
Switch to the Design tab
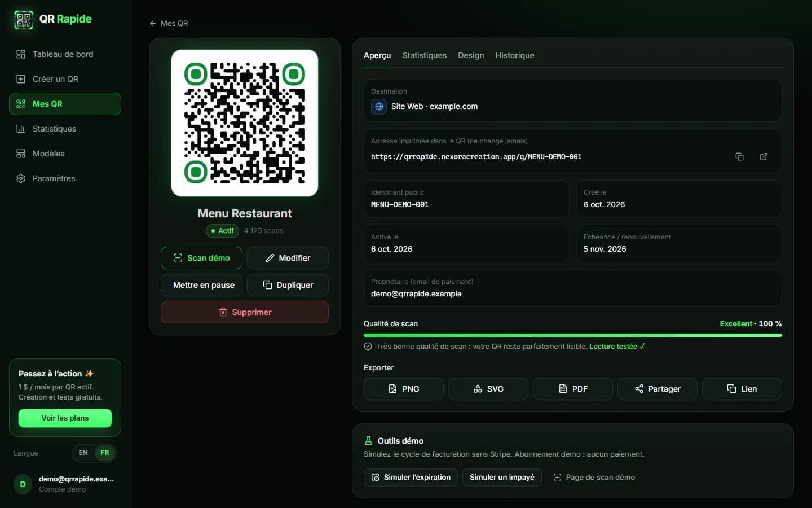click(x=471, y=55)
